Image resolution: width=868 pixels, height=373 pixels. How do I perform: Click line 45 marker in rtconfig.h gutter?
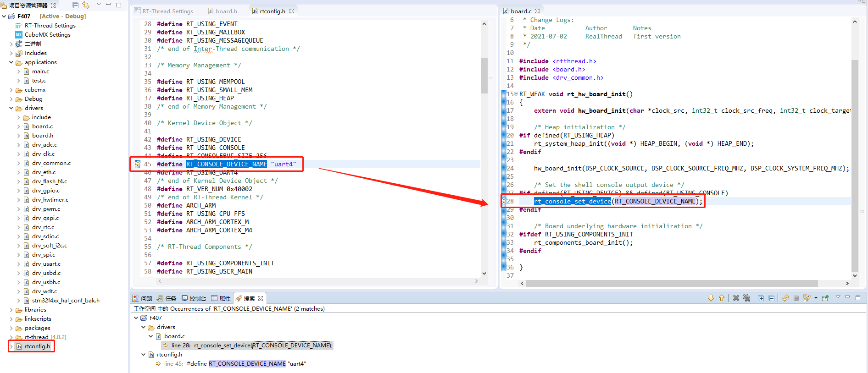[x=137, y=164]
